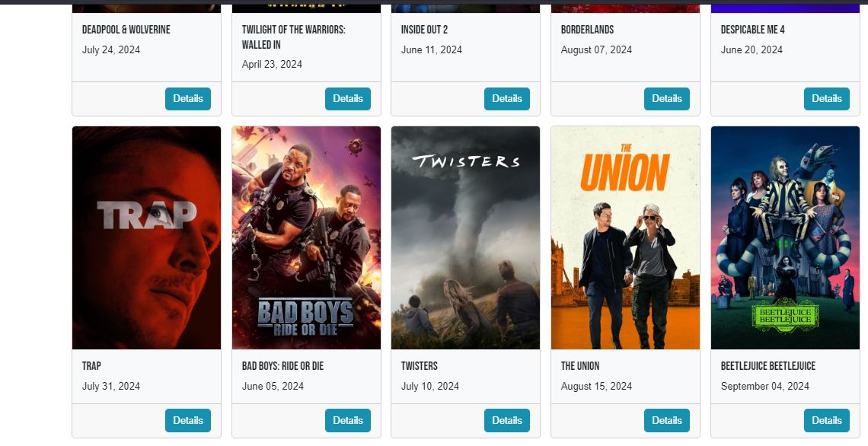Click the Despicable Me 4 title
The image size is (868, 446).
(752, 30)
